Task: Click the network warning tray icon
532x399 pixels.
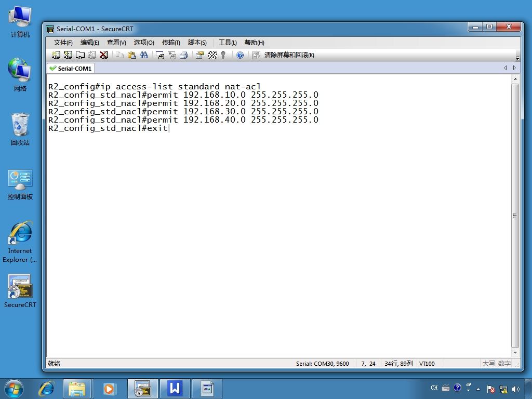Action: click(x=503, y=389)
